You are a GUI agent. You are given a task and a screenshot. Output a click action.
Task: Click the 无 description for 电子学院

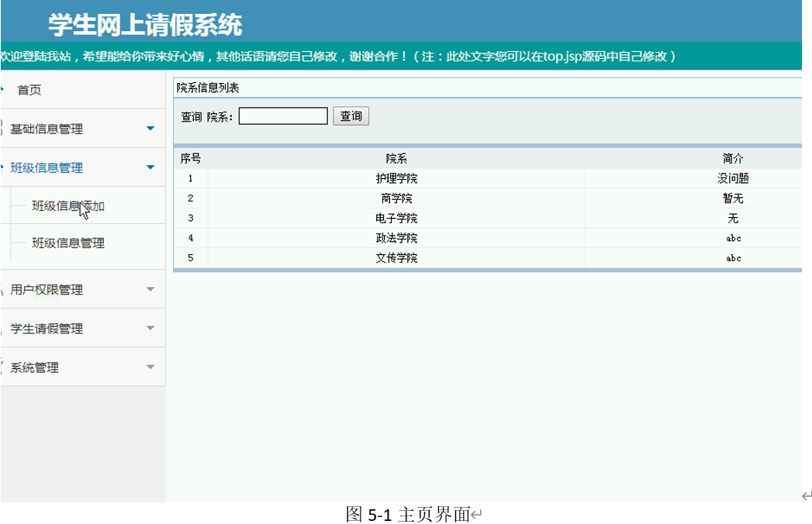coord(733,219)
